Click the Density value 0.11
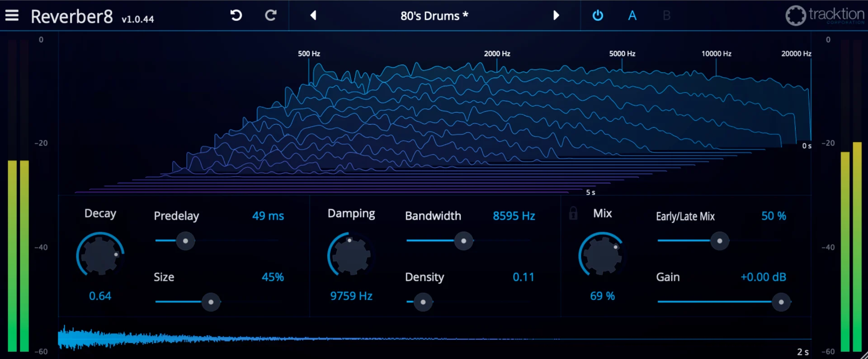Screen dimensions: 868x359 tap(524, 277)
